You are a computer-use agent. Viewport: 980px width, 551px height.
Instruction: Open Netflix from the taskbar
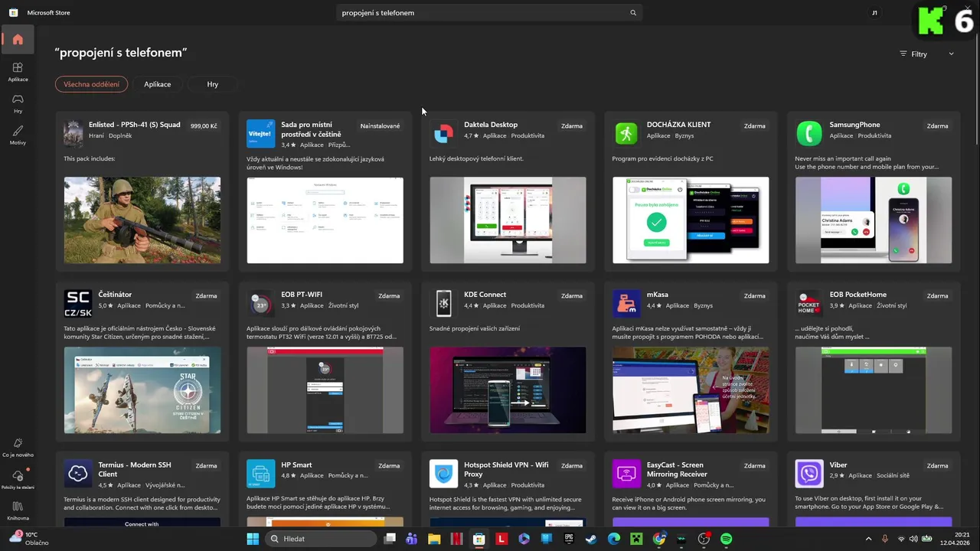[456, 539]
